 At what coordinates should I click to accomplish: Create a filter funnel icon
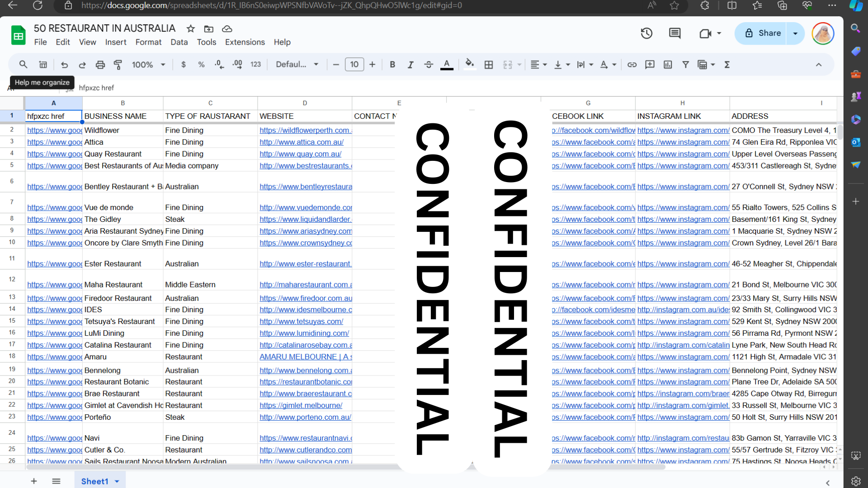pyautogui.click(x=686, y=65)
